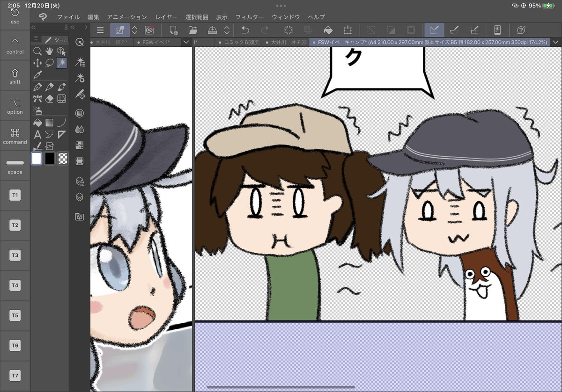Select the Eyedropper tool

click(x=37, y=75)
